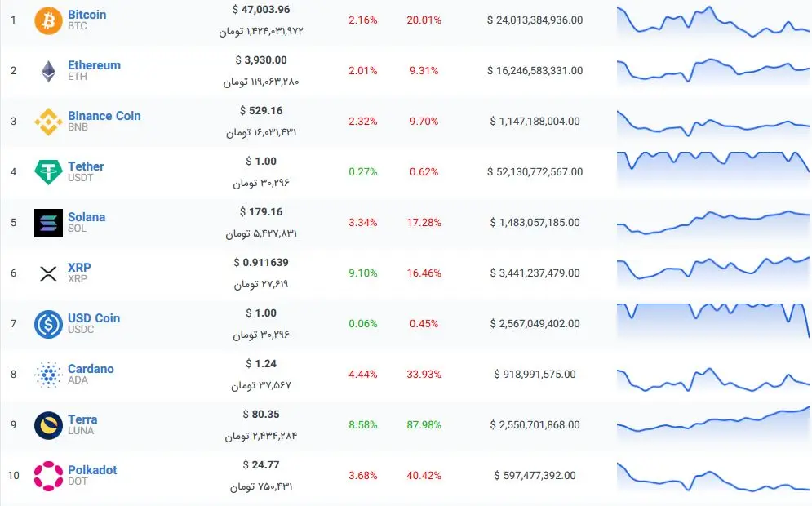Click the Terra LUNA logo icon
Image resolution: width=812 pixels, height=506 pixels.
[48, 425]
